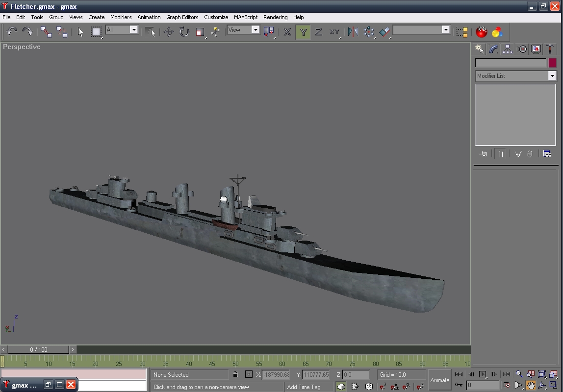Click the time slider showing 0 / 100
Screen dimensions: 563x392
[39, 349]
